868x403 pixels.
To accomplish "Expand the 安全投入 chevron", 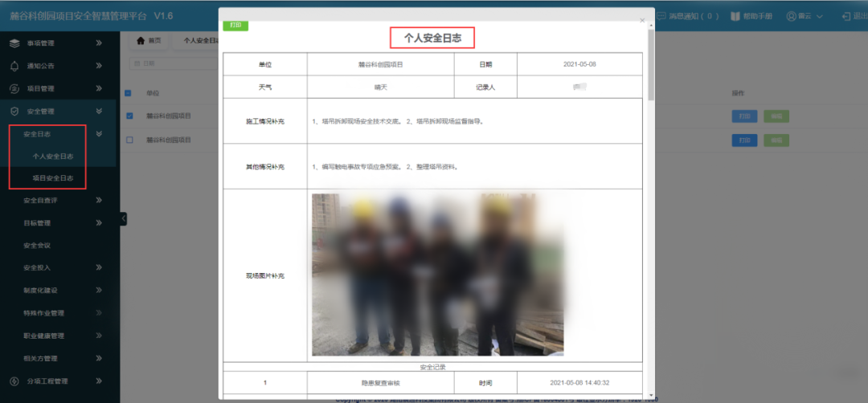I will pos(99,267).
